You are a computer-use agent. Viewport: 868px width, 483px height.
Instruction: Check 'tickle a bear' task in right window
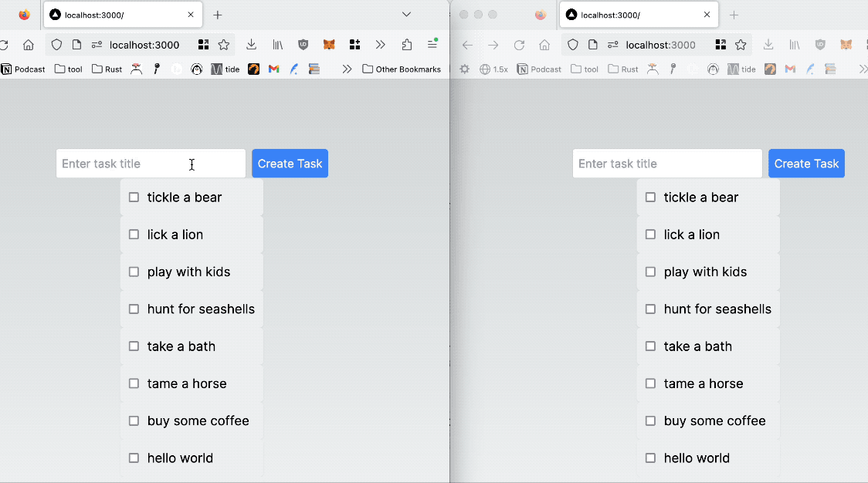(x=650, y=198)
